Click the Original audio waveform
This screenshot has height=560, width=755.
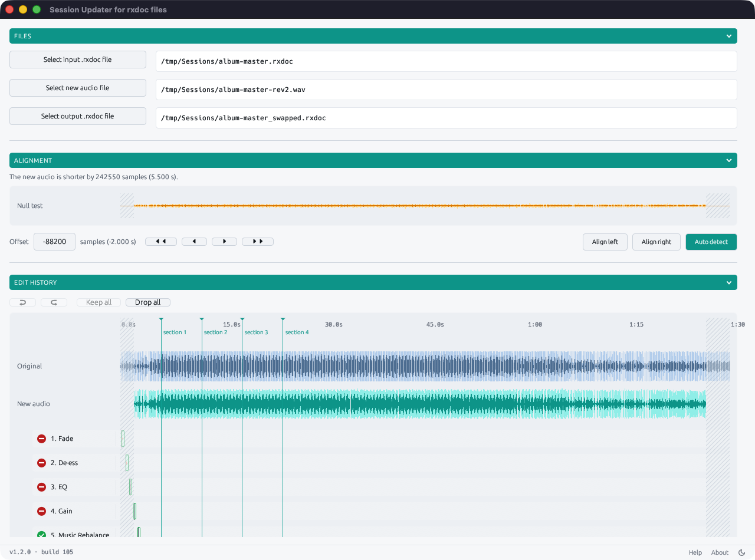pyautogui.click(x=425, y=366)
